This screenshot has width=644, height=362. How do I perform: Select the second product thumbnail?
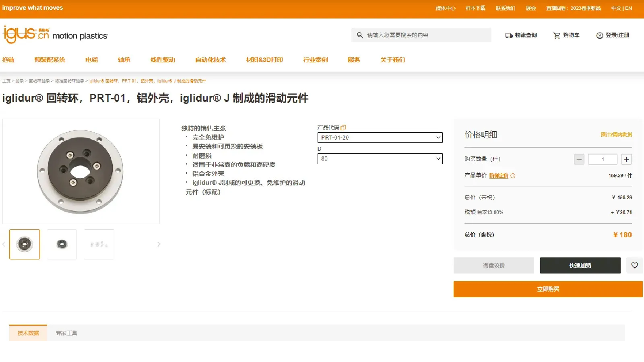[x=62, y=244]
